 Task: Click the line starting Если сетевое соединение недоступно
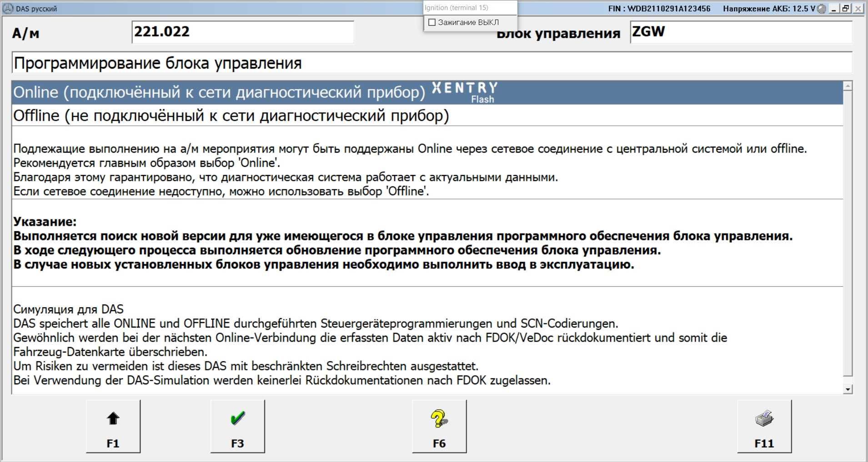(221, 191)
